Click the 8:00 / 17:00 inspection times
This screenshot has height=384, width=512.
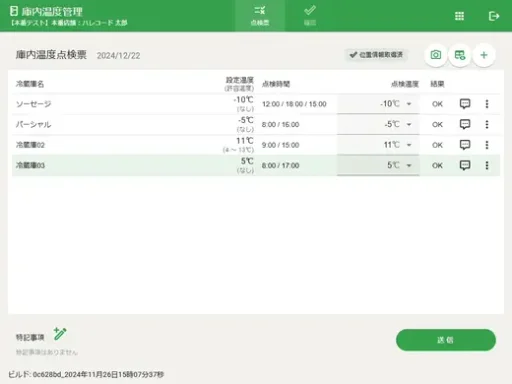point(281,165)
